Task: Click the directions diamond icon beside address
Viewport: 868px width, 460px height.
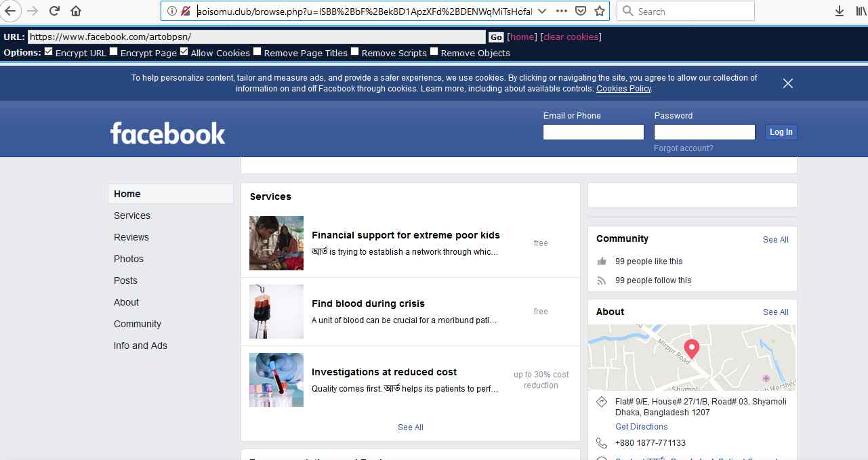Action: (x=601, y=402)
